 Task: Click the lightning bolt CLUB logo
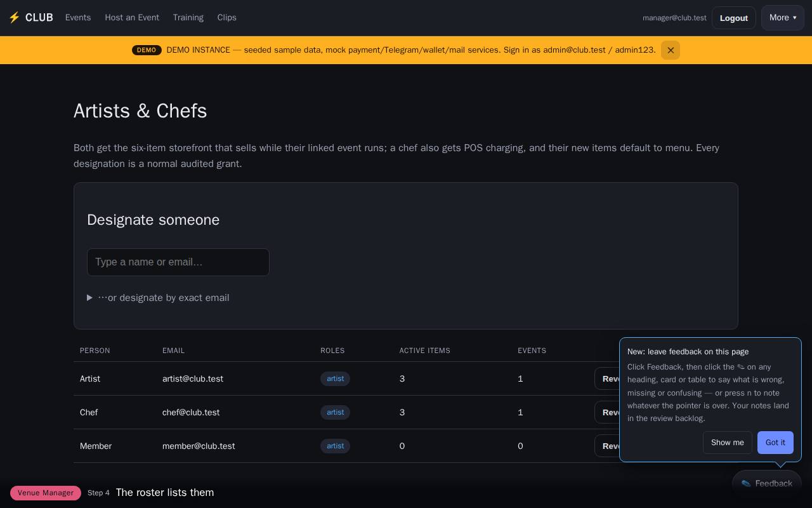coord(30,18)
